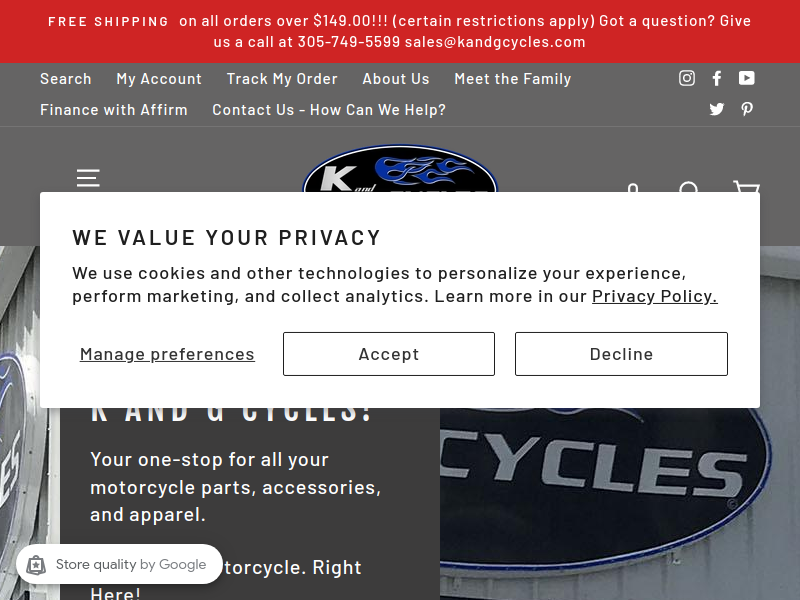Screen dimensions: 800x600
Task: Visit Meet the Family page
Action: (x=513, y=79)
